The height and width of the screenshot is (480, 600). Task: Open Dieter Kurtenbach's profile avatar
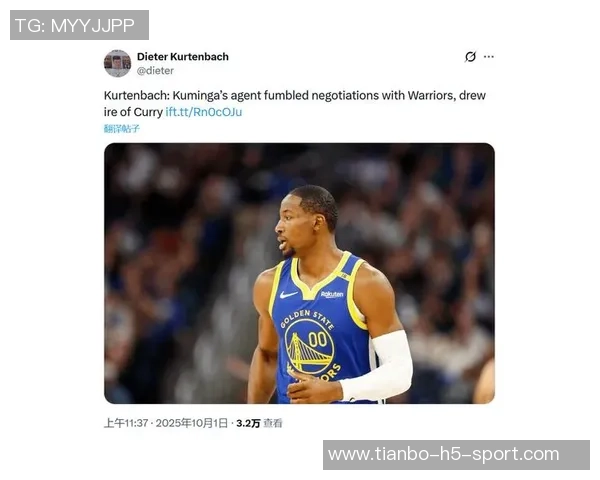click(x=117, y=63)
